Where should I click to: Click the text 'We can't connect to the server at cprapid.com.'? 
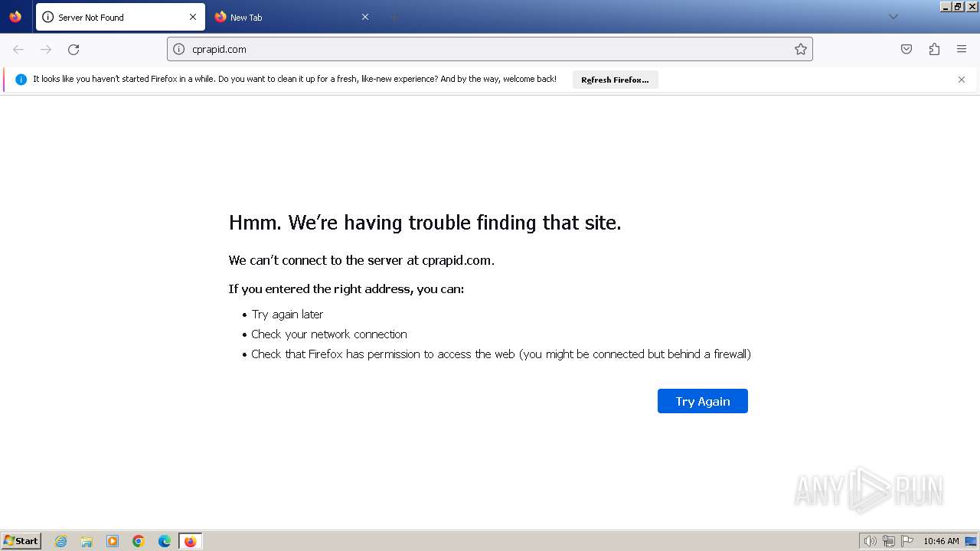tap(361, 260)
